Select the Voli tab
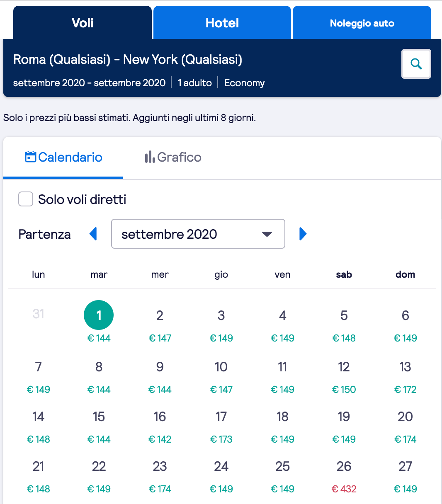Viewport: 442px width, 504px height. 83,23
